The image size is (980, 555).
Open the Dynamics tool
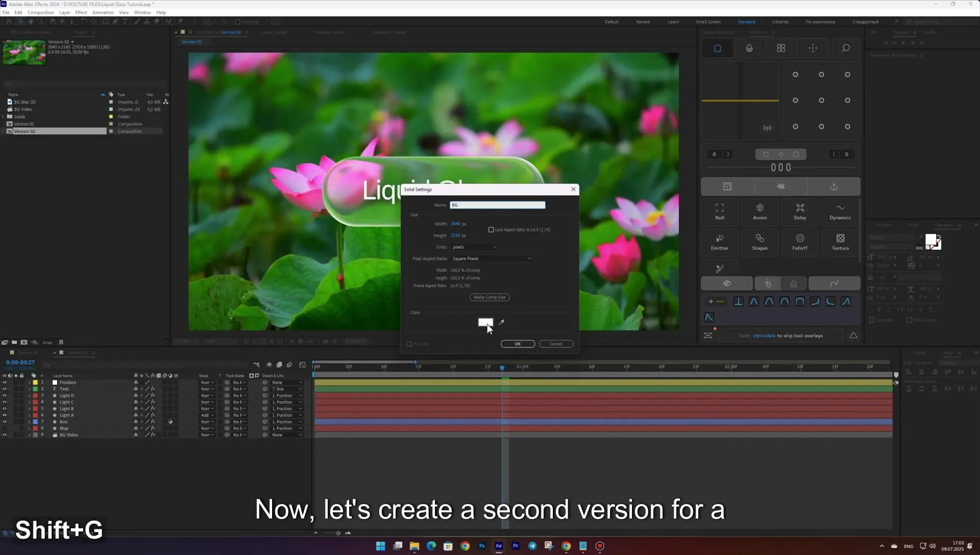[840, 211]
